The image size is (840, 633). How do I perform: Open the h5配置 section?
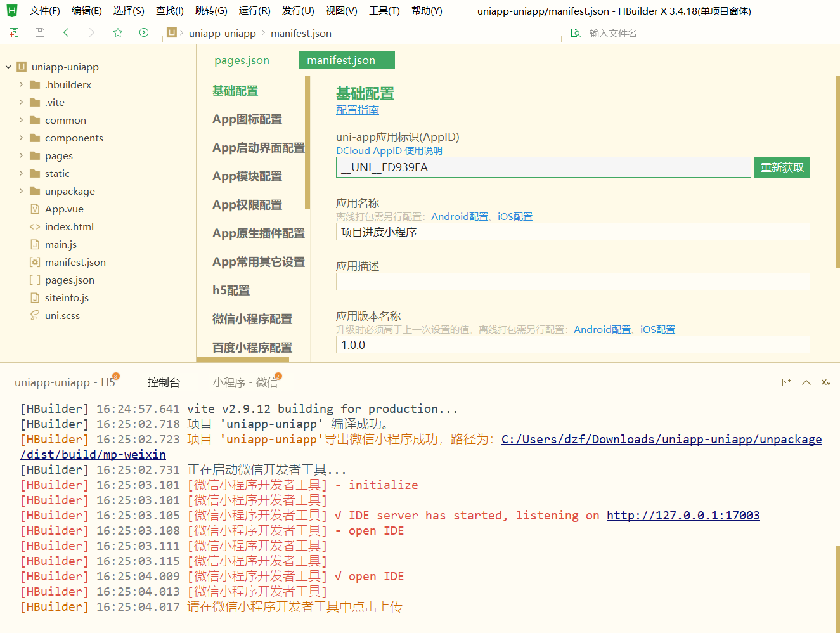[231, 290]
